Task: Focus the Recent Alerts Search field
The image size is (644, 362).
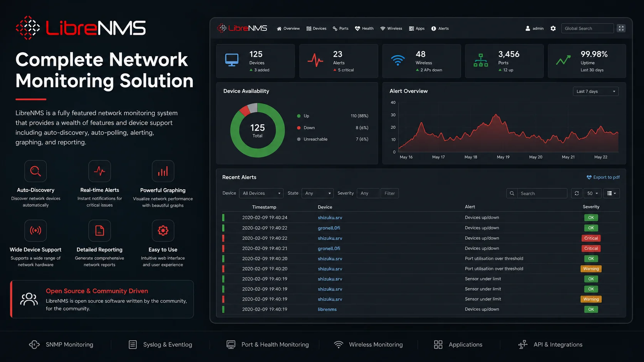Action: [542, 194]
